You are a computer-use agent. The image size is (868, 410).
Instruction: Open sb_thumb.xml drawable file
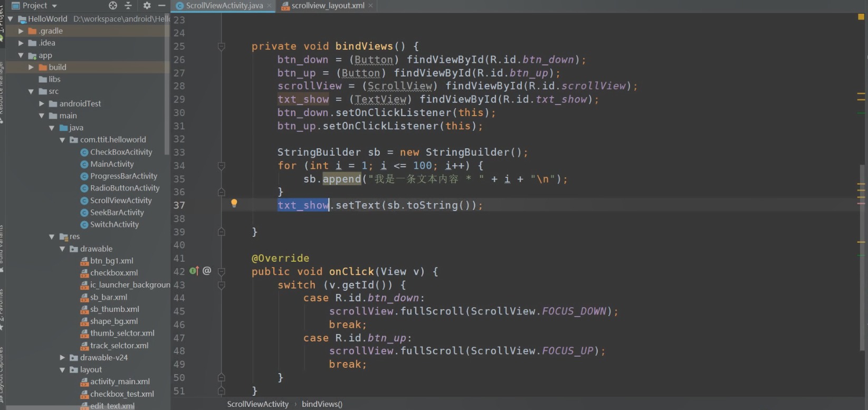point(115,310)
